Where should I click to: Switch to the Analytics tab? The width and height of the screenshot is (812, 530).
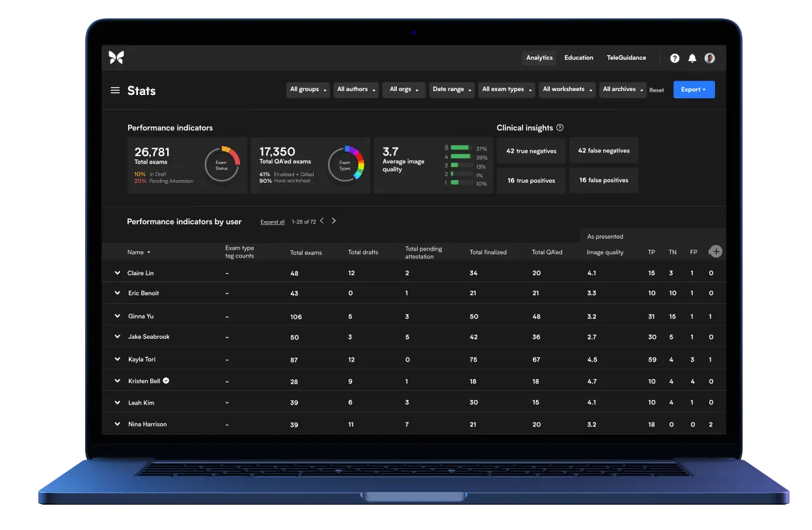539,58
